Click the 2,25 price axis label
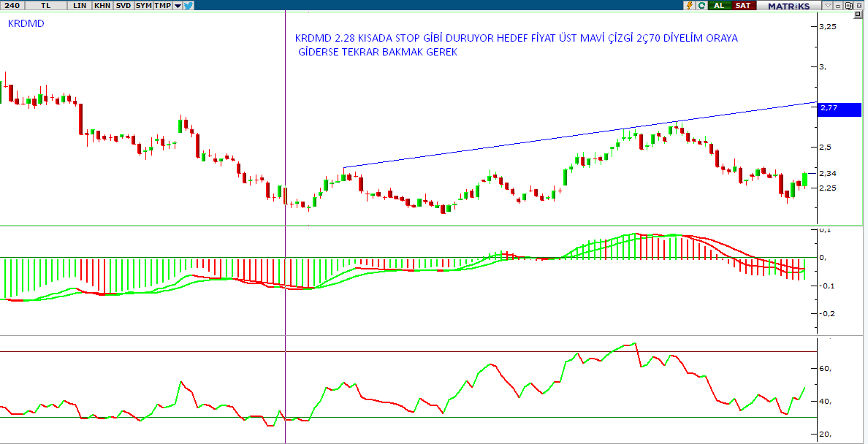 coord(828,188)
